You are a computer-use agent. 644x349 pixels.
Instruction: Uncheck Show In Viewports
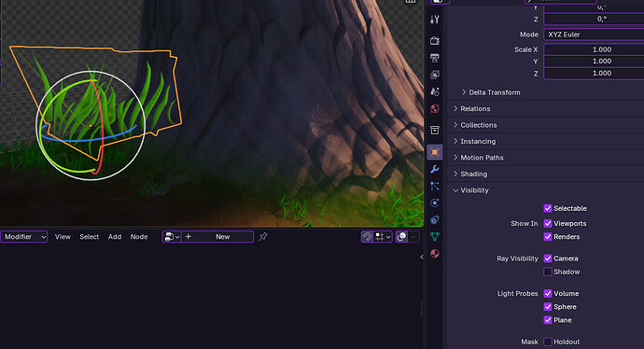tap(548, 223)
